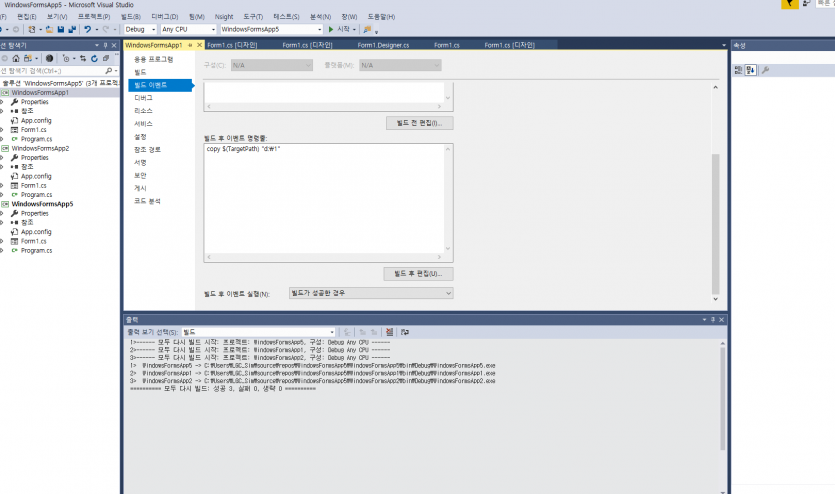Expand Properties node under WindowsFormsApp5

coord(2,213)
